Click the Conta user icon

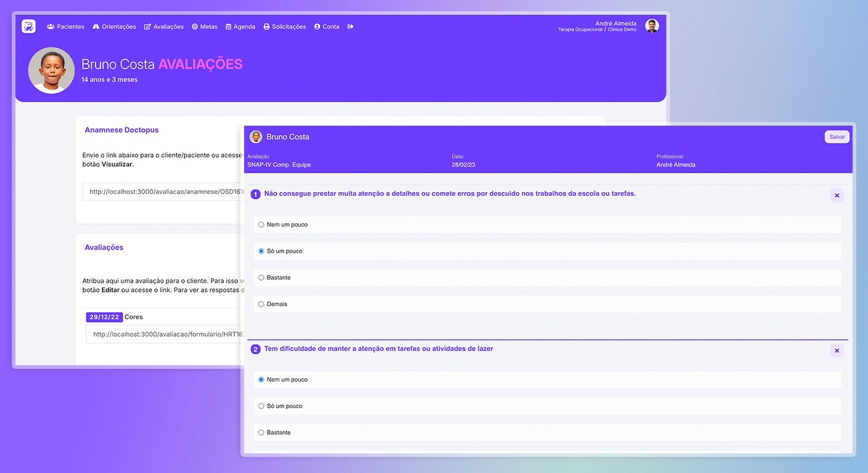click(317, 26)
